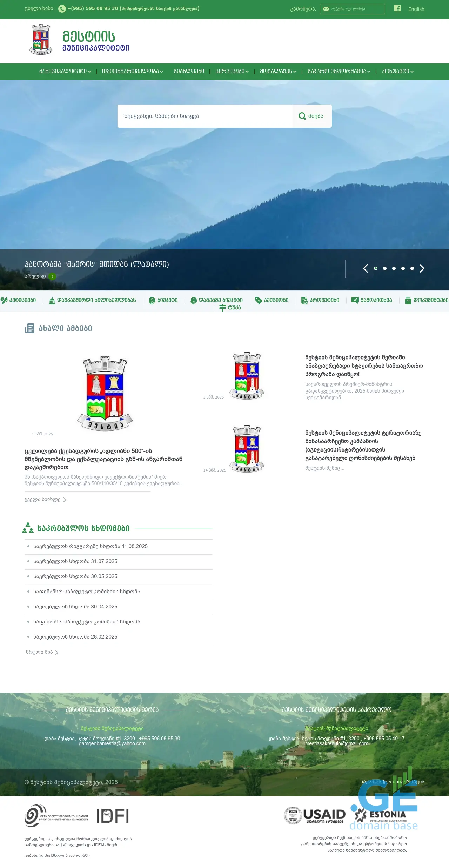
Task: Click the Mestia coat of arms logo
Action: tap(41, 40)
